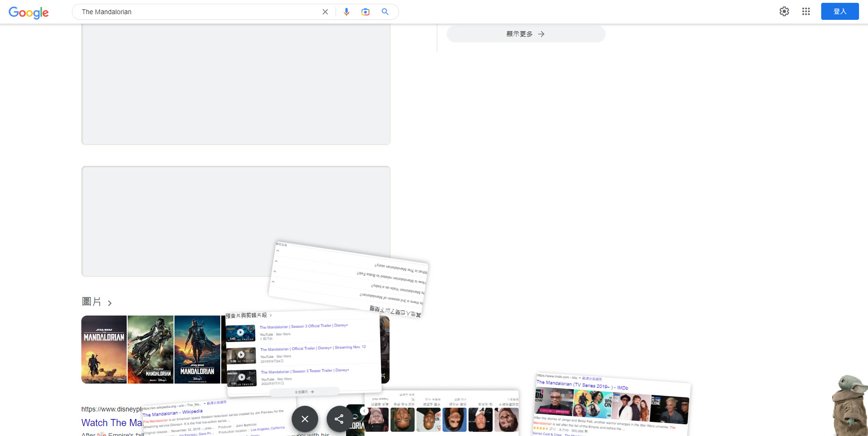Click the 全部顯示 view all videos button
The image size is (868, 436).
click(304, 392)
